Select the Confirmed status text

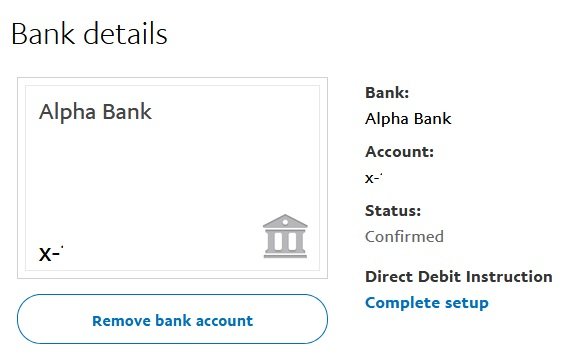click(404, 237)
